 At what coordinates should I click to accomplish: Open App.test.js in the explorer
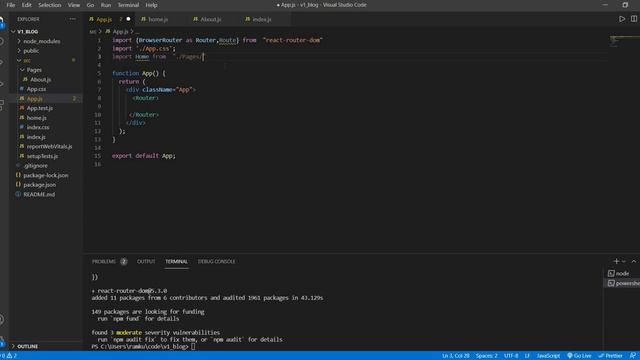click(x=39, y=108)
